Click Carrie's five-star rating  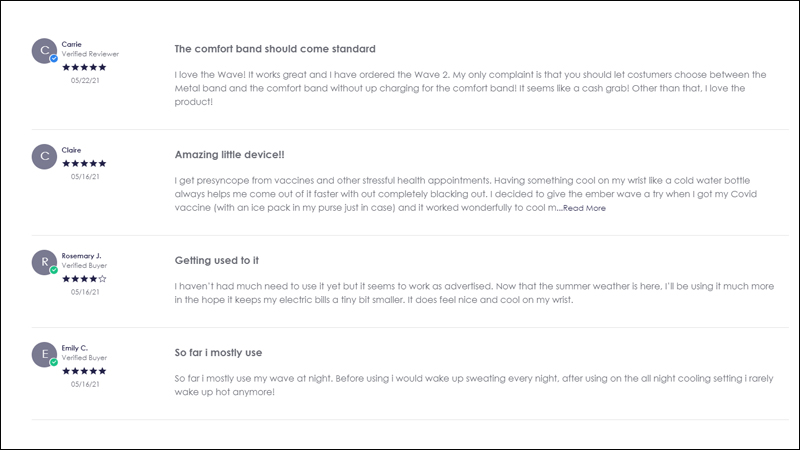(84, 67)
